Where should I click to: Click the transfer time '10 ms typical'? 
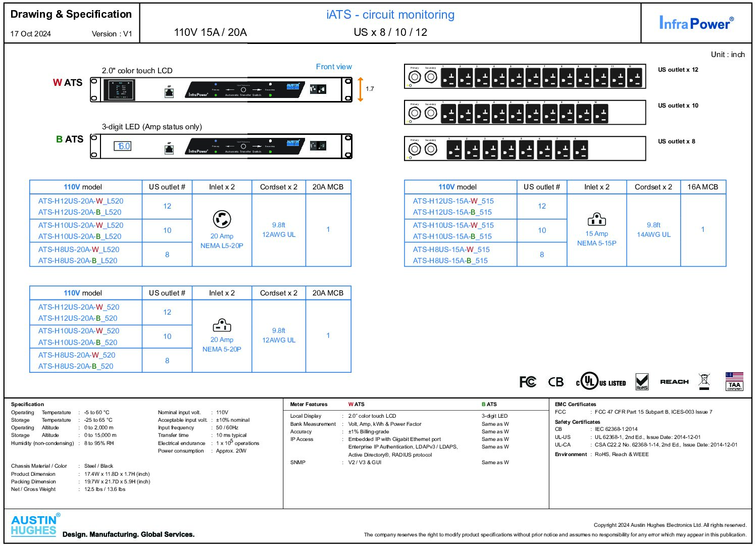[231, 435]
